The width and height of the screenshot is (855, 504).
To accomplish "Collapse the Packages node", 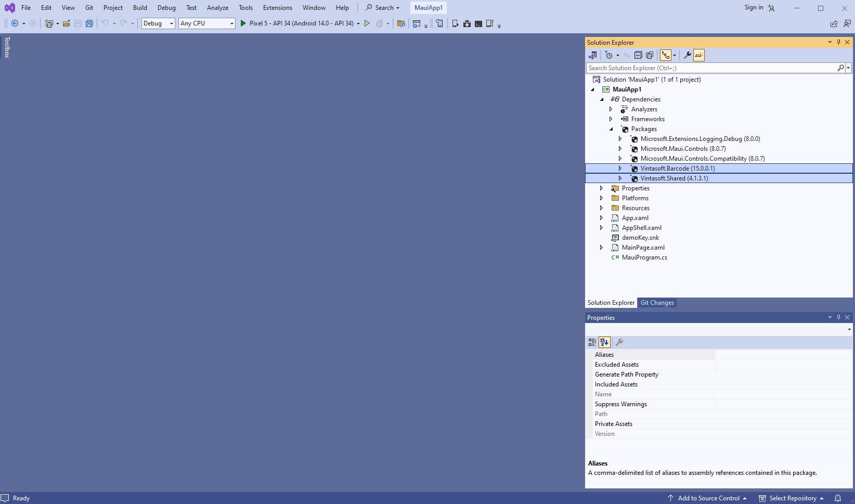I will 611,129.
